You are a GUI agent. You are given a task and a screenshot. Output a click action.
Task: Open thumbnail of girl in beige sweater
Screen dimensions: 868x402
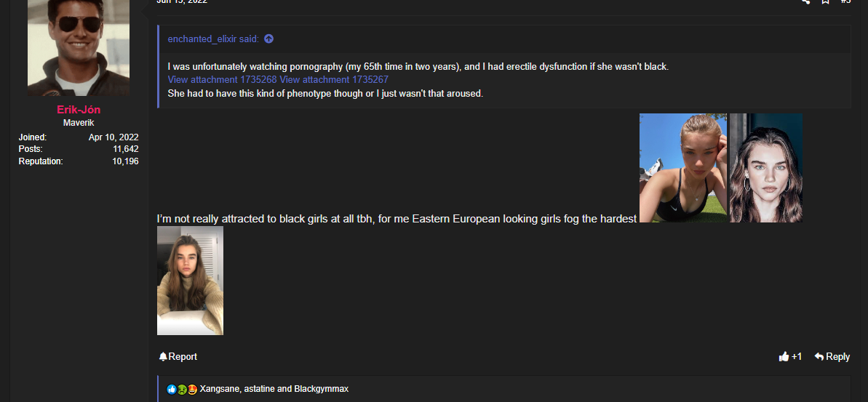pos(190,281)
